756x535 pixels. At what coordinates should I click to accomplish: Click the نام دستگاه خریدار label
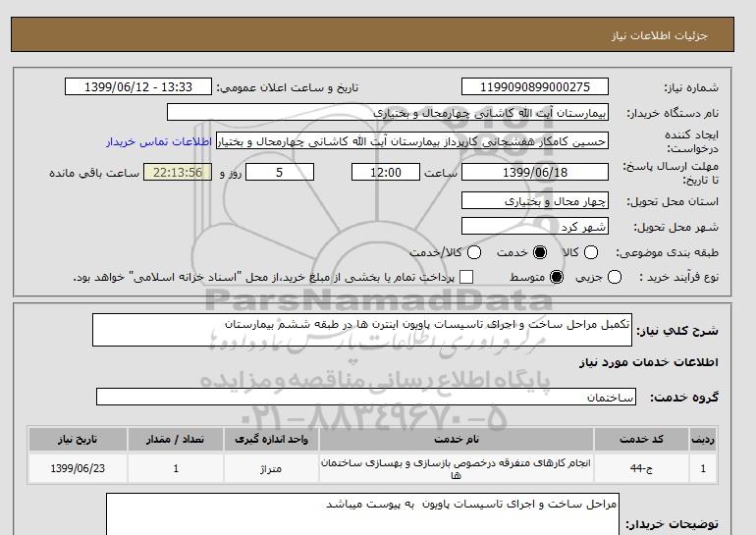click(x=673, y=113)
